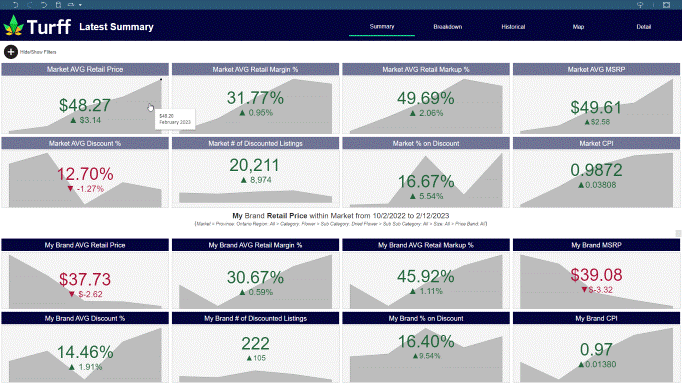
Task: Click the Market AVG Retail Price card
Action: coord(85,99)
